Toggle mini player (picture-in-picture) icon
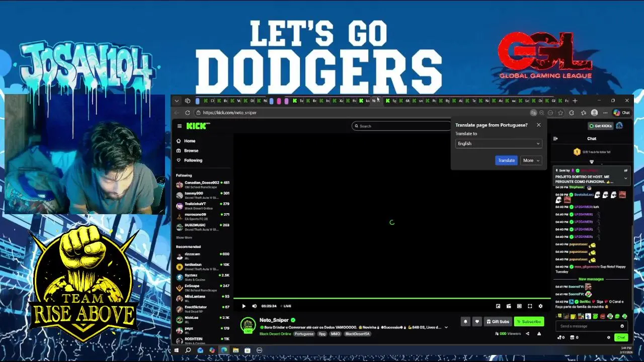 (498, 306)
